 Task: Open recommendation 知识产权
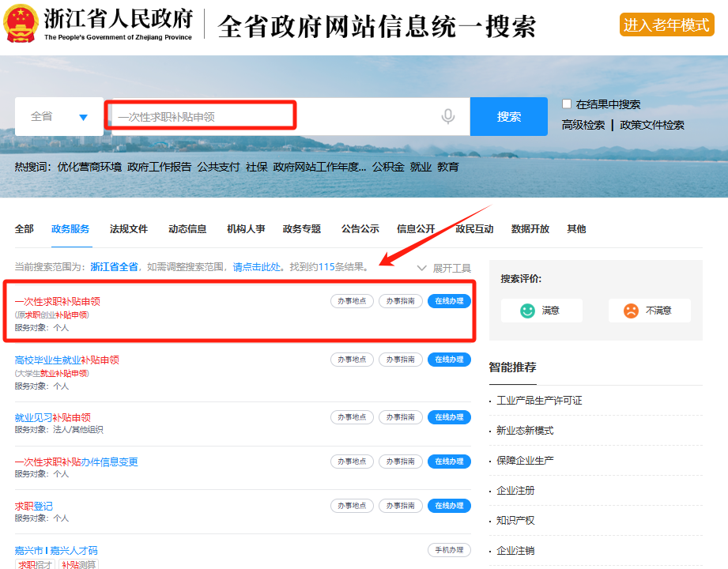515,521
